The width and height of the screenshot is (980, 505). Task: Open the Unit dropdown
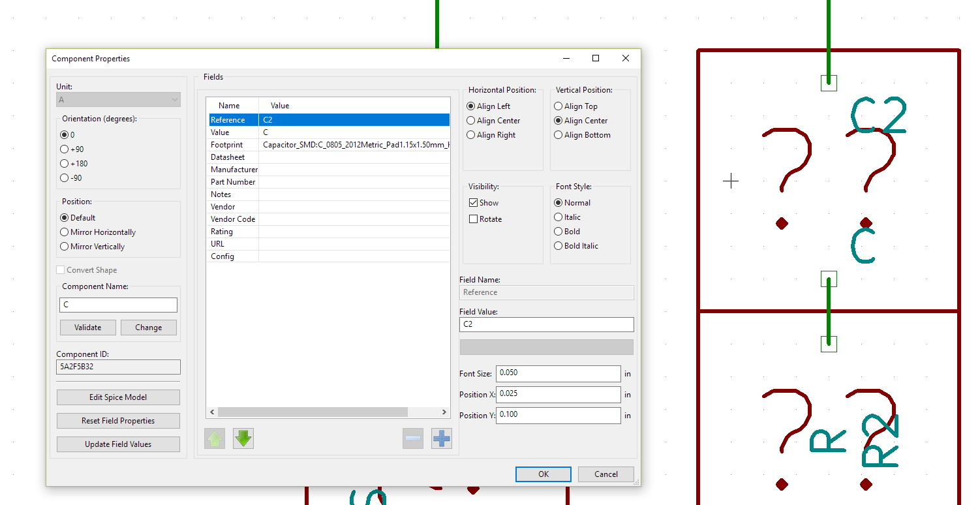coord(118,100)
